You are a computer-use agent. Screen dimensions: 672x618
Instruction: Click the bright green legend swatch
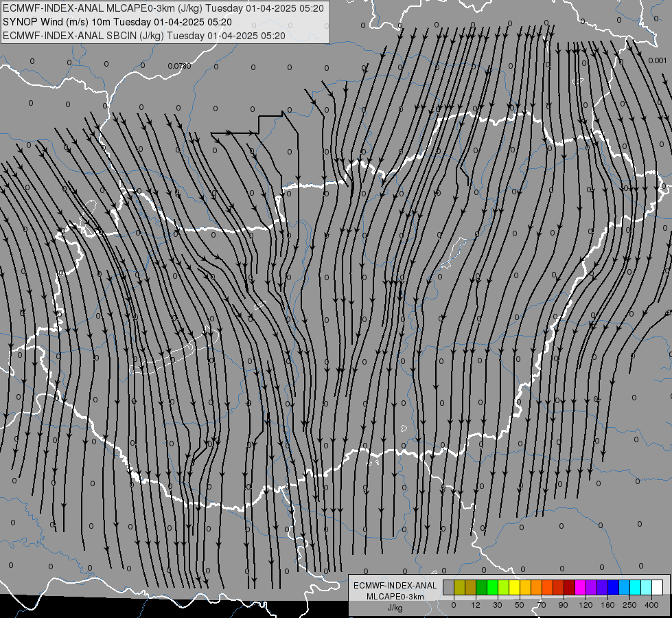pos(492,587)
